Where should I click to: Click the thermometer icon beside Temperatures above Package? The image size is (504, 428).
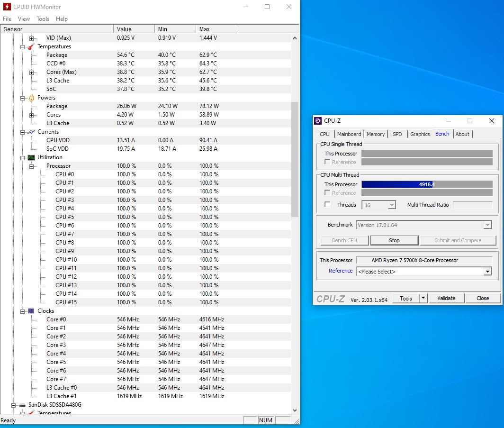pos(31,46)
